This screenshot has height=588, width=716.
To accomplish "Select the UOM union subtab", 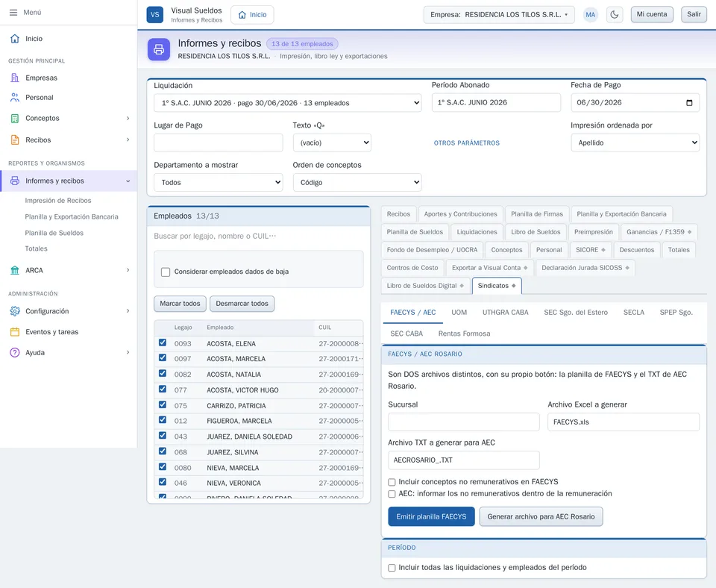I will point(459,313).
